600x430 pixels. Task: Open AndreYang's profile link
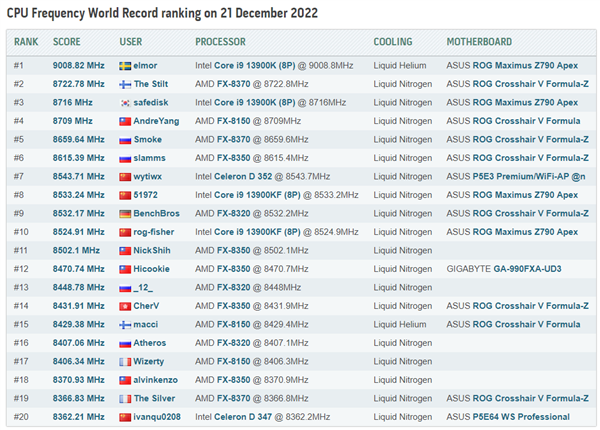[156, 121]
